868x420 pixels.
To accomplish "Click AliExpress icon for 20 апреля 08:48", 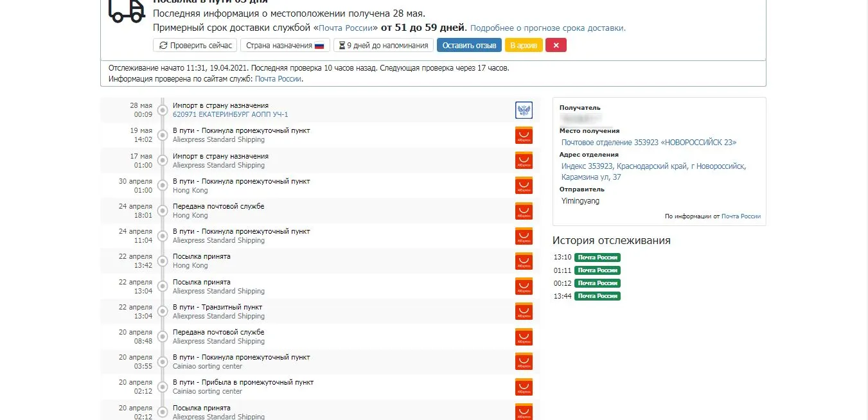I will [x=524, y=337].
